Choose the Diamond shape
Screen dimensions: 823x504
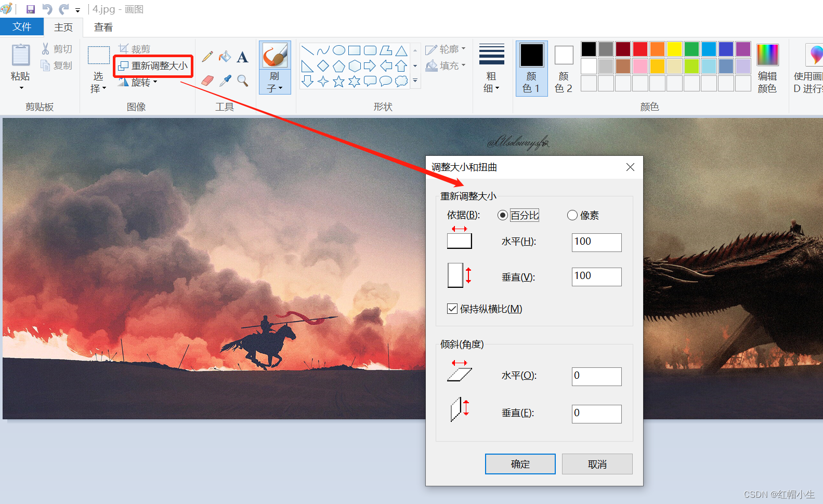coord(323,66)
